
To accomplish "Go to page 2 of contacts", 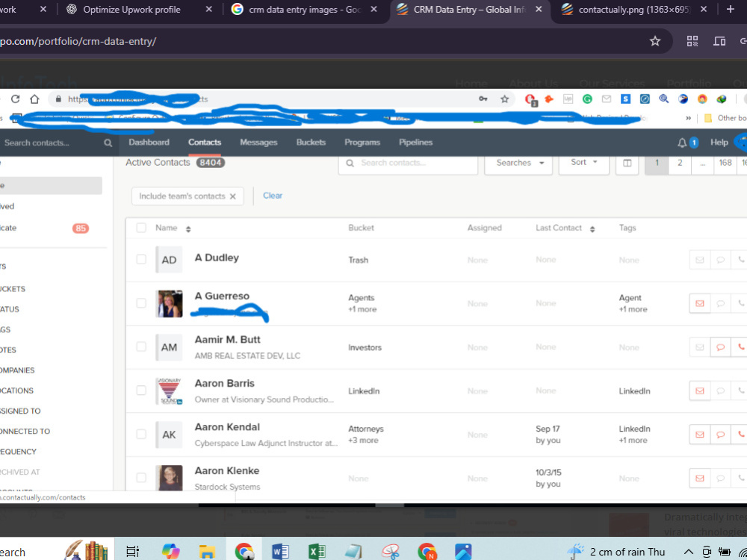I will pos(680,163).
